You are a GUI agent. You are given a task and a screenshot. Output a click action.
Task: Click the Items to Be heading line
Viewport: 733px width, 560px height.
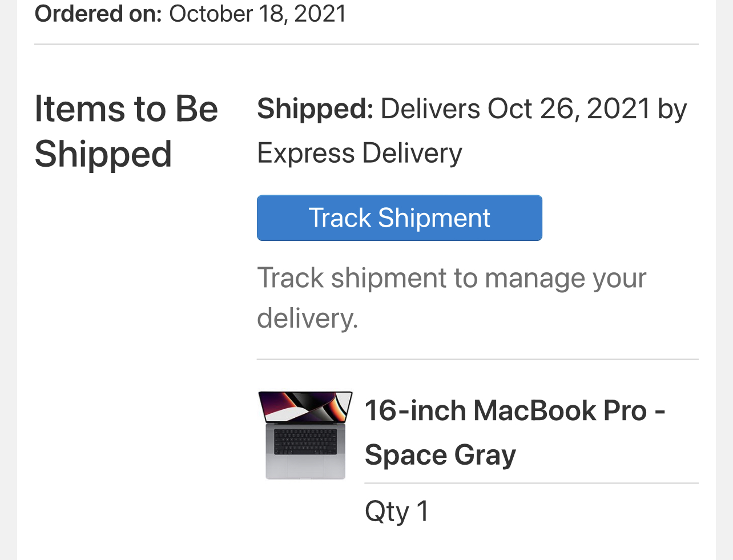coord(126,108)
